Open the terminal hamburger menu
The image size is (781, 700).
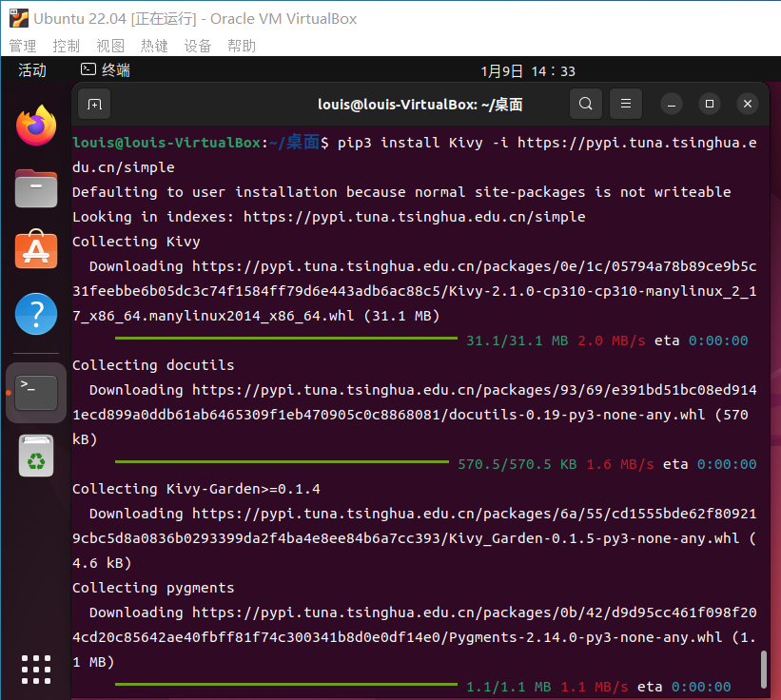[626, 104]
